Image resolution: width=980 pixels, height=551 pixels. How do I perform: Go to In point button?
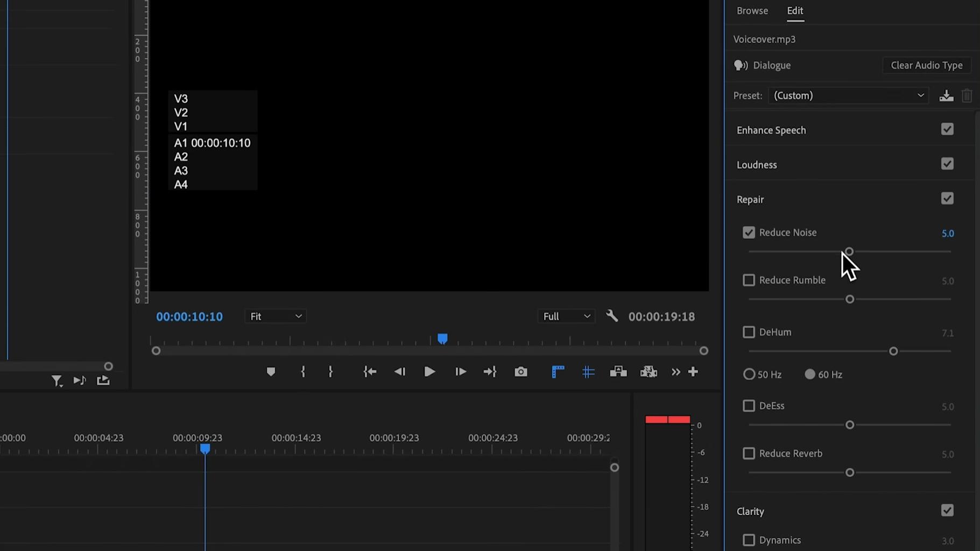click(370, 372)
